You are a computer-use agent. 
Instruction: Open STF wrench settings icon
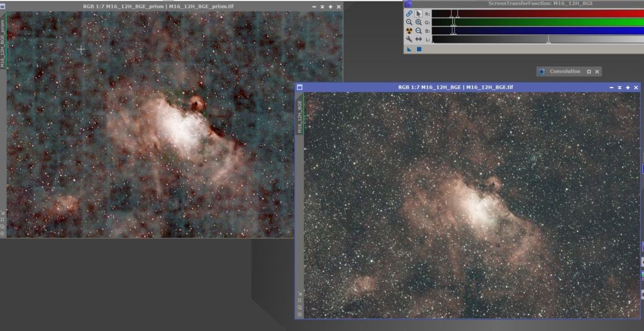point(409,40)
